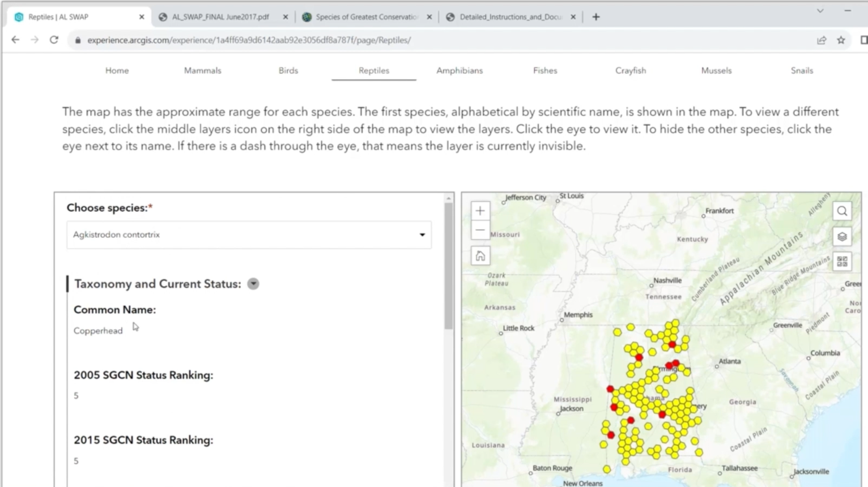
Task: Open the Choose species dropdown
Action: 422,234
